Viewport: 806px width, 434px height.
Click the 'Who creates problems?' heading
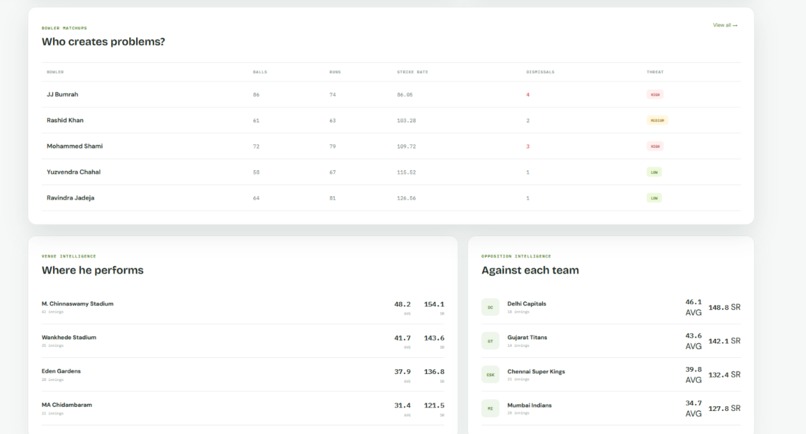[x=103, y=42]
